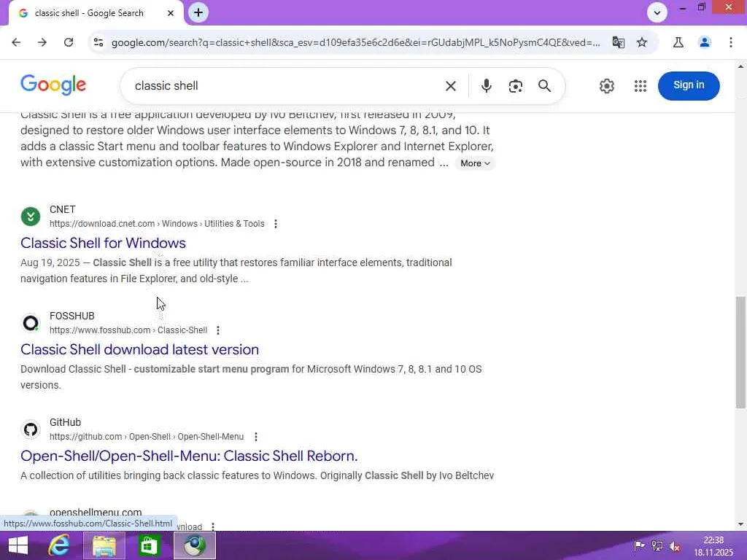Click in the classic shell search field

(x=286, y=86)
